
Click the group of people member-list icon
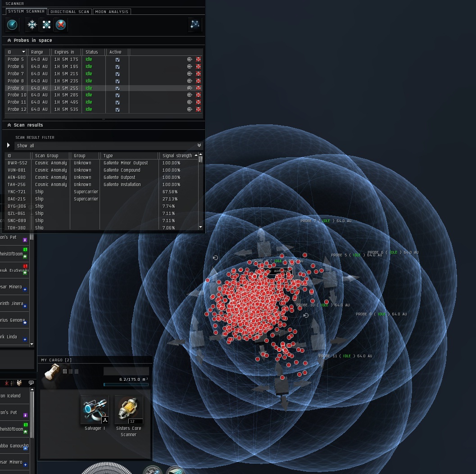pyautogui.click(x=19, y=383)
